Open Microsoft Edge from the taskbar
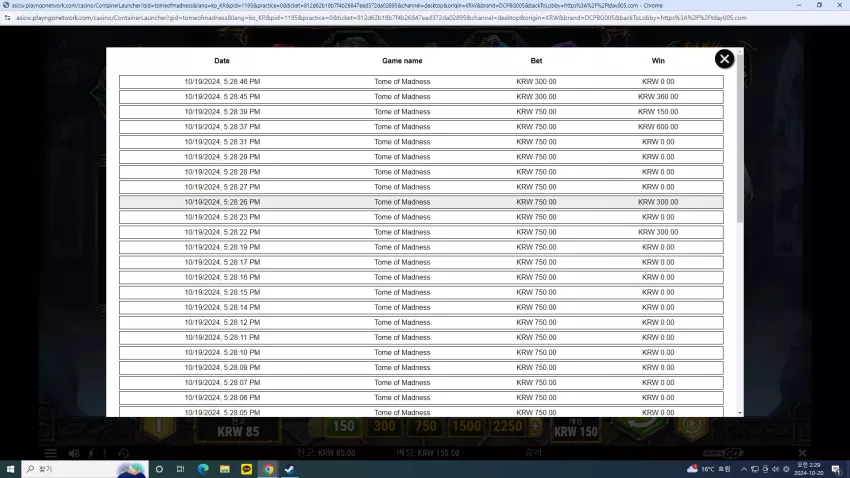 [203, 469]
